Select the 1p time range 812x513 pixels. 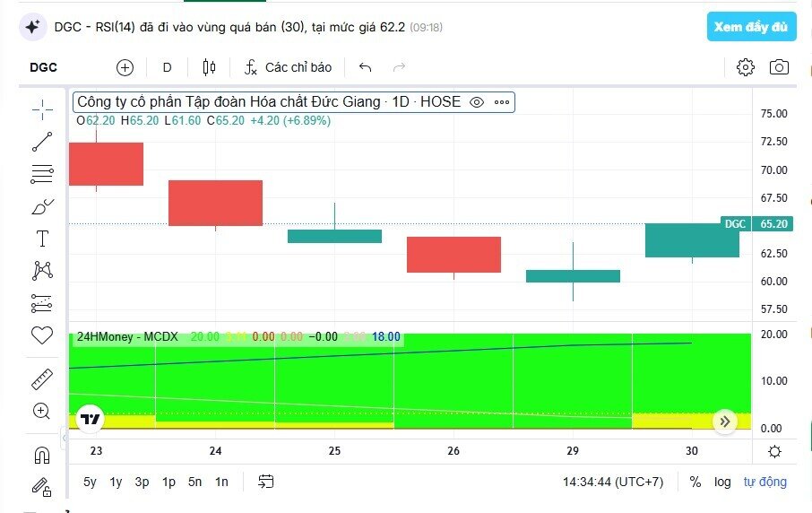click(x=168, y=482)
